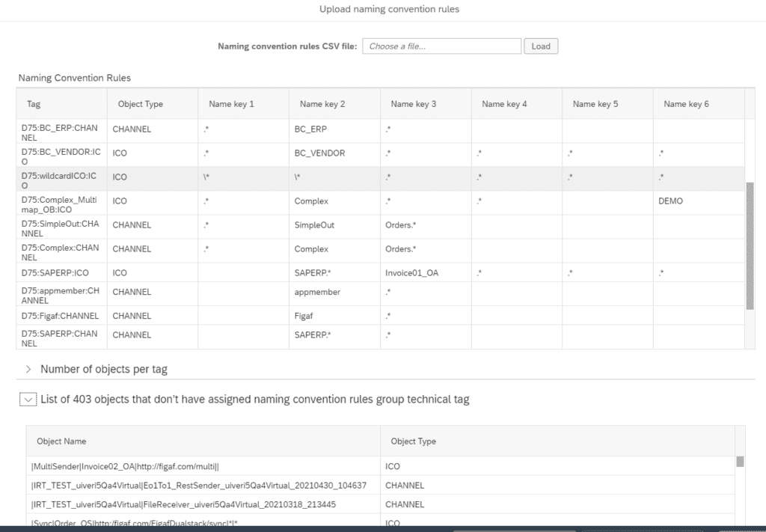Select the D75:appmember:CHANNEL tag cell
This screenshot has height=532, width=766.
(x=60, y=295)
